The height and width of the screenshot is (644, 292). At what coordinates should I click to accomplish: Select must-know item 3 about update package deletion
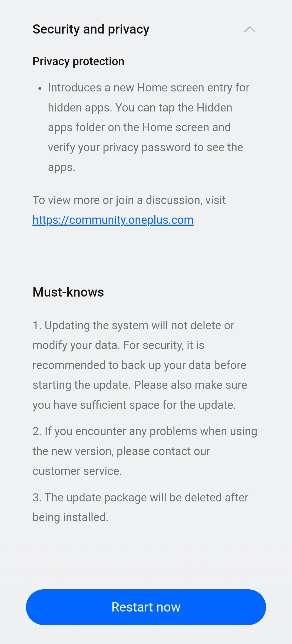tap(140, 507)
